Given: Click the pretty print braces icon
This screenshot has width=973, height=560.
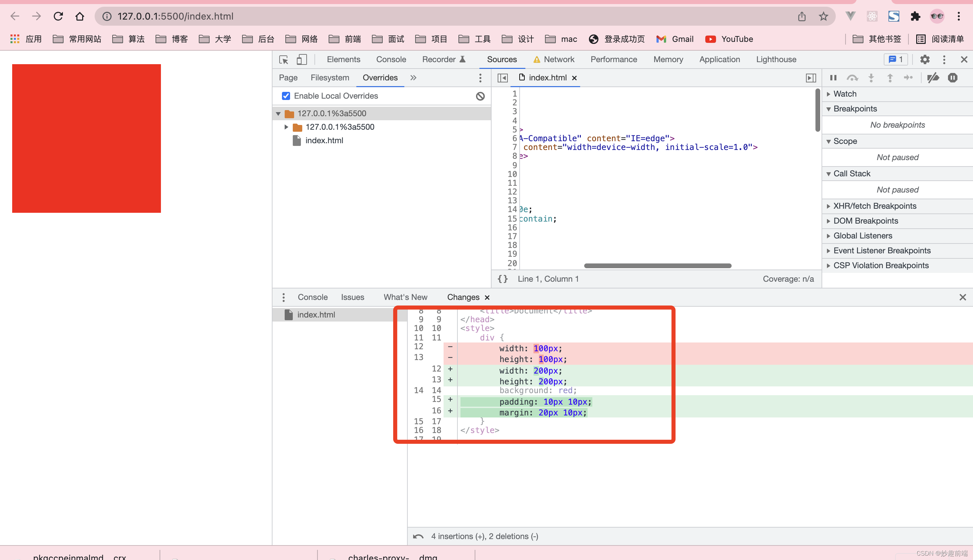Looking at the screenshot, I should tap(503, 279).
